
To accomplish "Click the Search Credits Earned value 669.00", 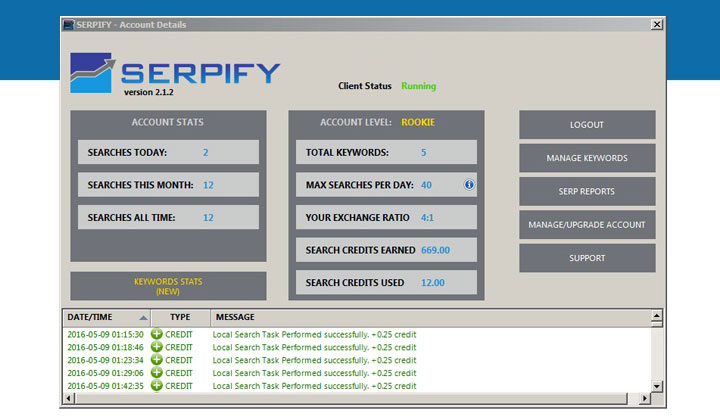I will click(x=435, y=250).
